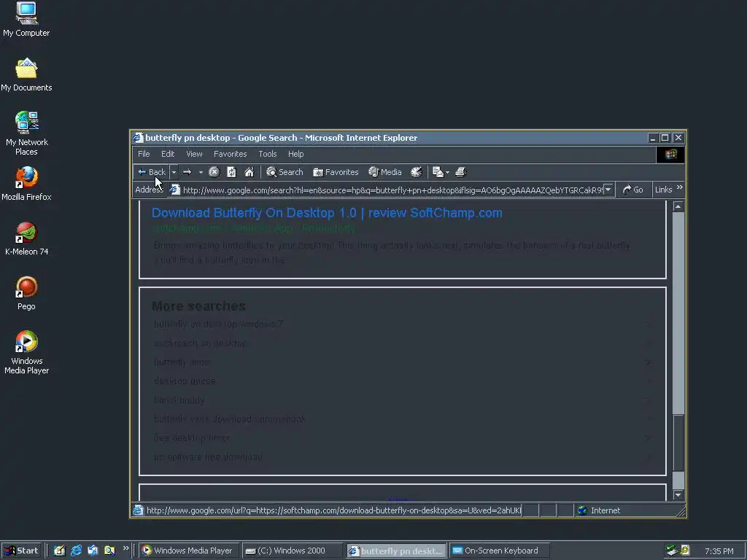Expand the Links toolbar chevron

(680, 187)
